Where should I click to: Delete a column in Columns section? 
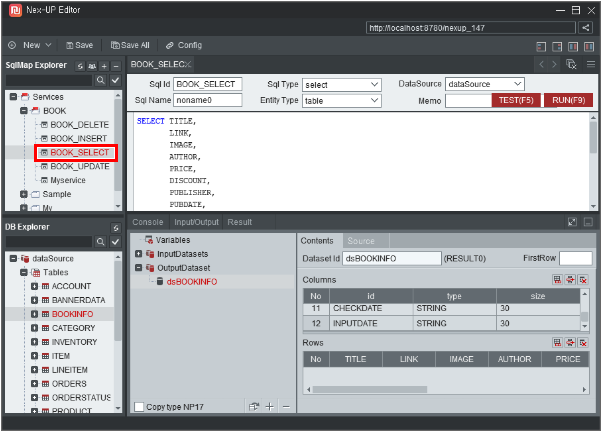coord(583,280)
